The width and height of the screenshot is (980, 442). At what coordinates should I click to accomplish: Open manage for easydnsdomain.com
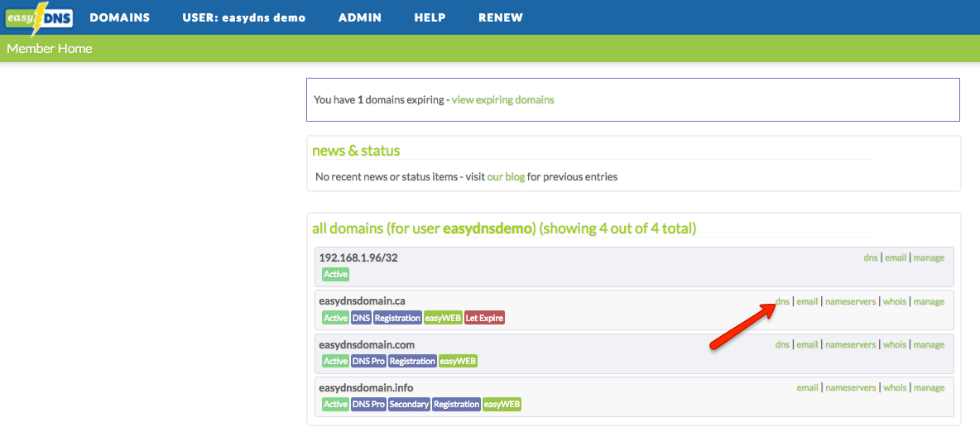pyautogui.click(x=929, y=344)
